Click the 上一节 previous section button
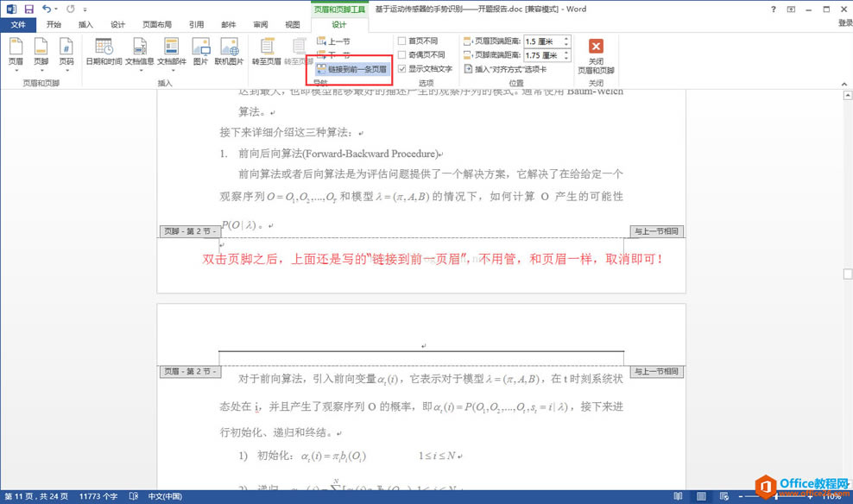The width and height of the screenshot is (853, 504). pos(334,41)
